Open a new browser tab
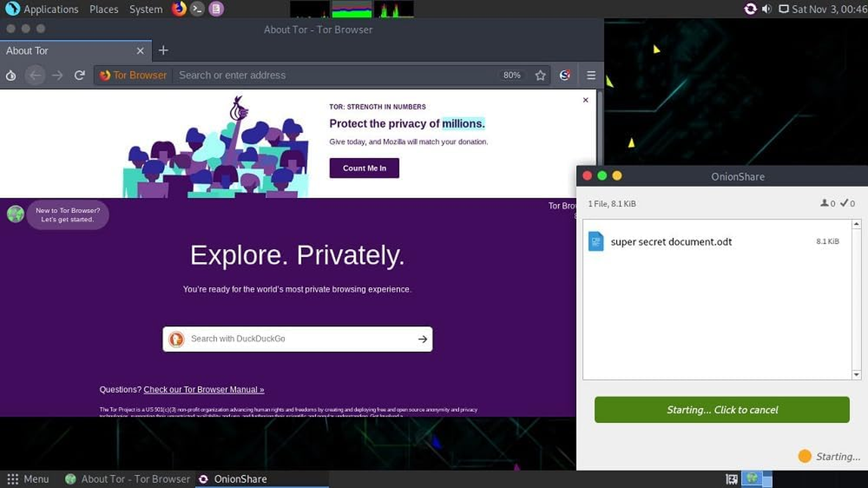 point(163,51)
